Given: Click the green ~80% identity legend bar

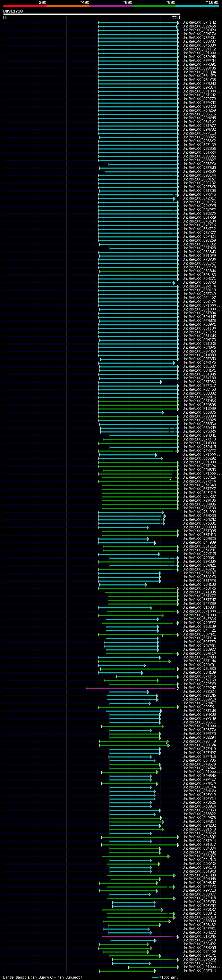Looking at the screenshot, I should pos(154,6).
